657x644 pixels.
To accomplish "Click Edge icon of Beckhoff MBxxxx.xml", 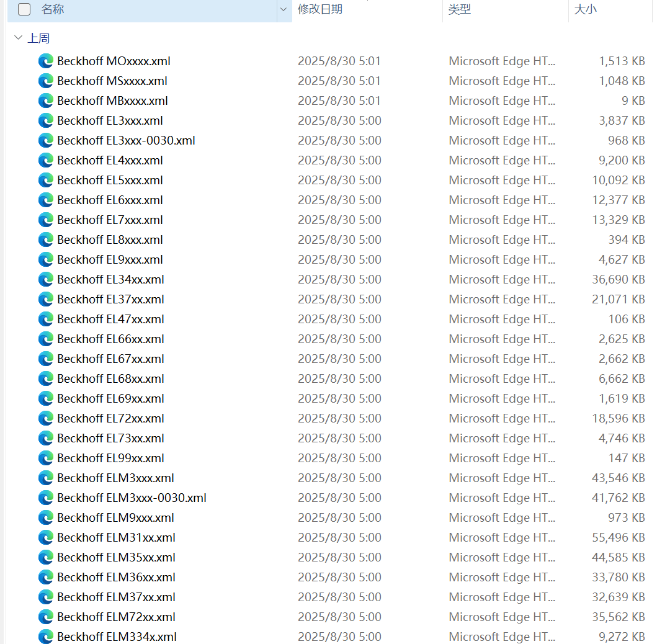I will (x=46, y=101).
